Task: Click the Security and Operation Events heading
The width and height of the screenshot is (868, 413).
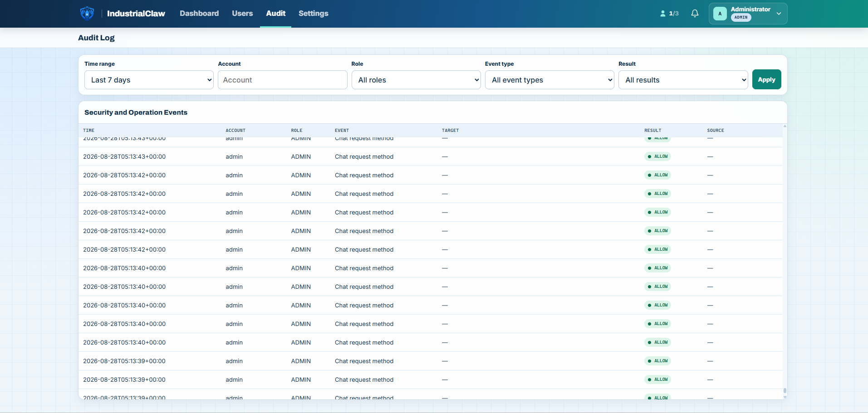Action: coord(136,112)
